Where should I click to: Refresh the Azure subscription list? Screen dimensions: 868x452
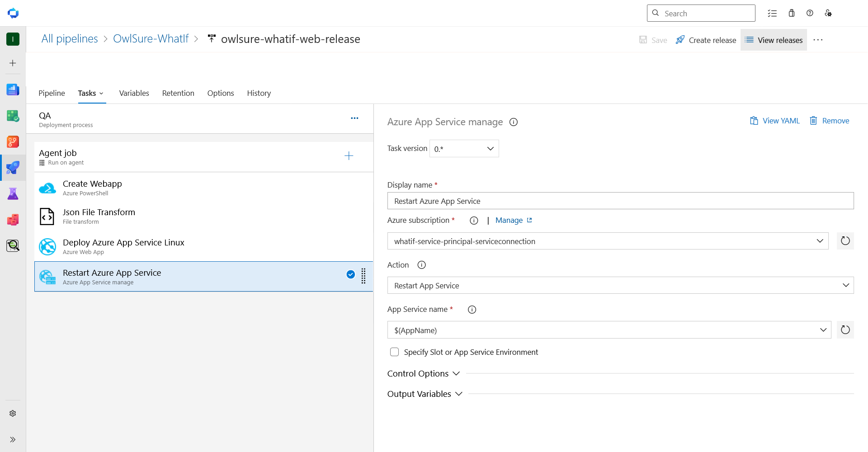[845, 241]
